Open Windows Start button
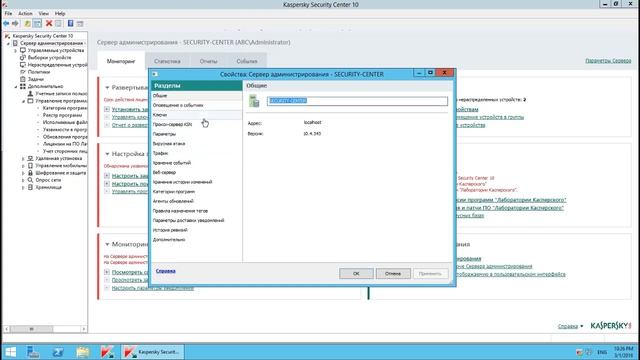This screenshot has height=360, width=640. pos(10,352)
